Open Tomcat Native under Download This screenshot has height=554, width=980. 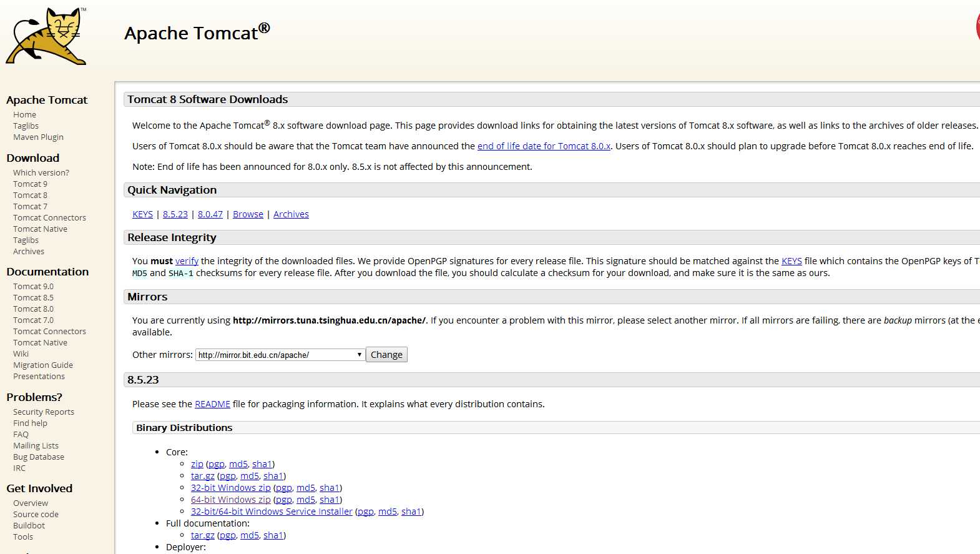(40, 229)
